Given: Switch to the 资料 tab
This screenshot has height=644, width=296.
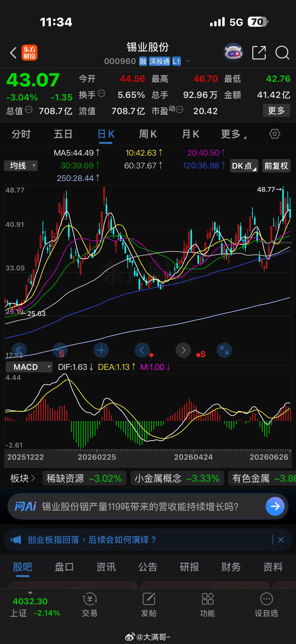Looking at the screenshot, I should [x=273, y=567].
